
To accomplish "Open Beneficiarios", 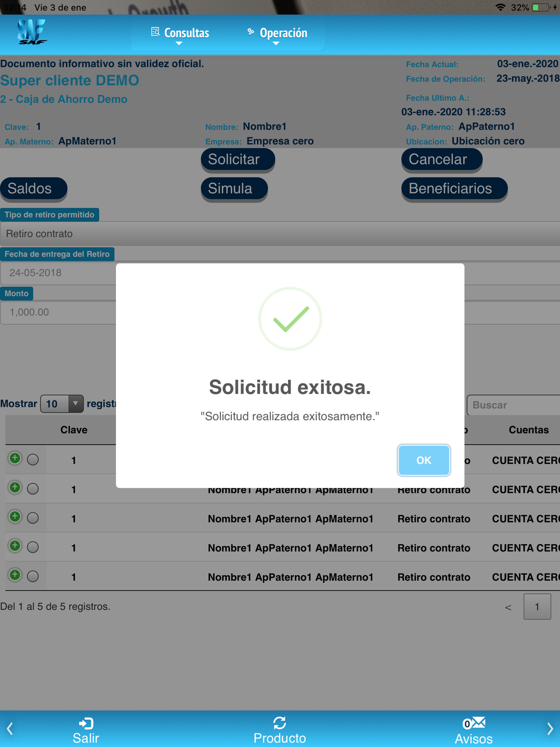I will point(454,188).
